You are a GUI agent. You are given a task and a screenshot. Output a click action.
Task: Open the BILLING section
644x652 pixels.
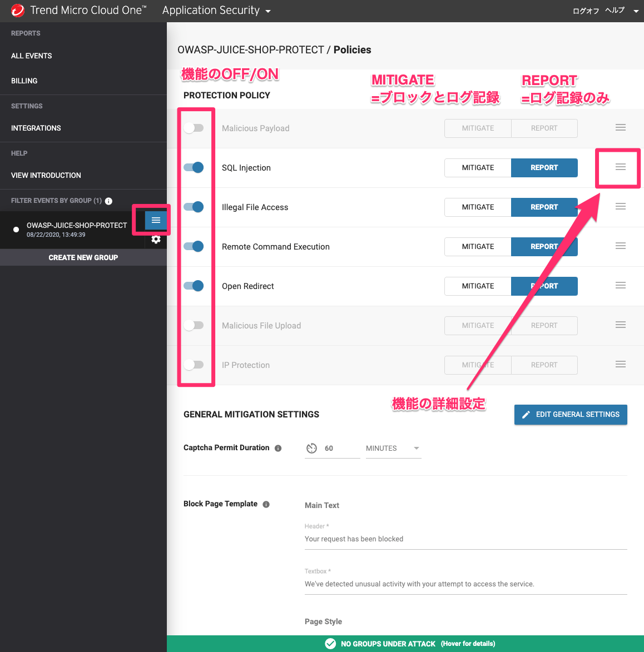click(24, 81)
